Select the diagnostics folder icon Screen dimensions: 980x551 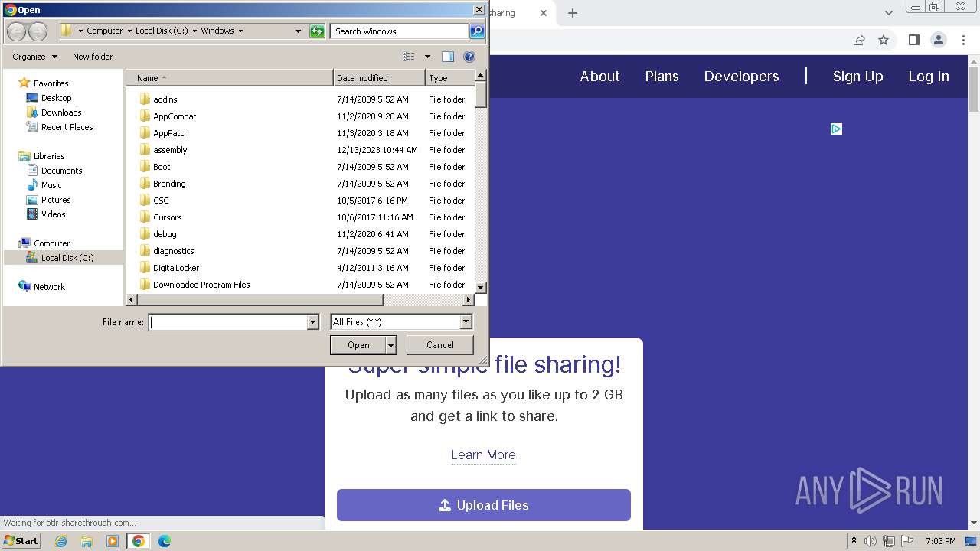point(145,251)
